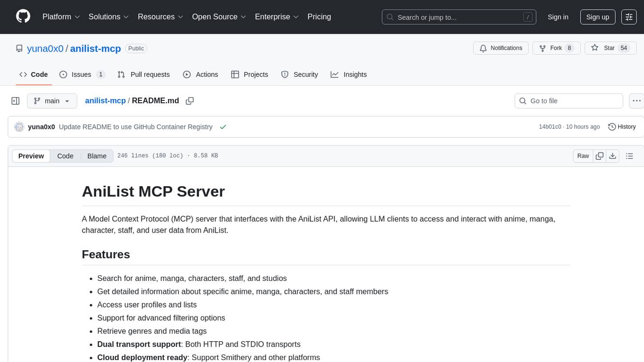This screenshot has height=362, width=644.
Task: Click the Go to file field
Action: [569, 101]
